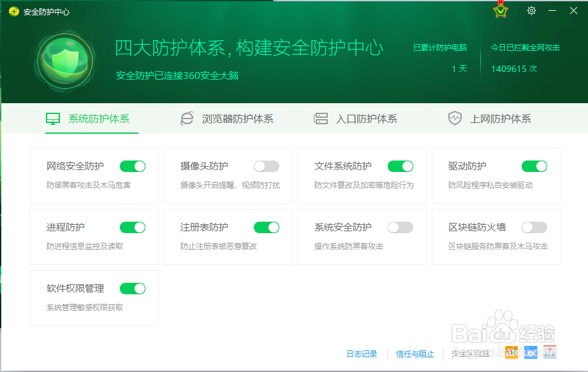Click description 系统管理敏感权限获取
The height and width of the screenshot is (372, 588).
point(85,307)
